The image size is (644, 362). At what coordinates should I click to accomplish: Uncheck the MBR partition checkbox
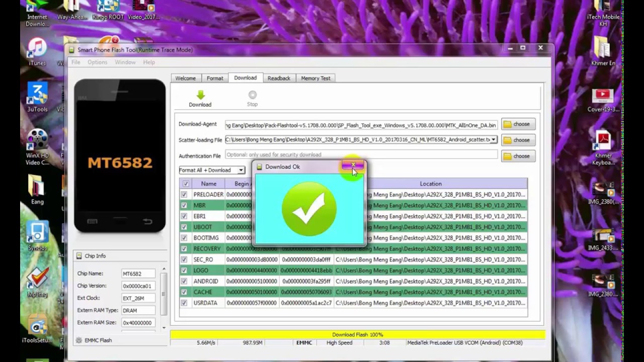click(184, 205)
